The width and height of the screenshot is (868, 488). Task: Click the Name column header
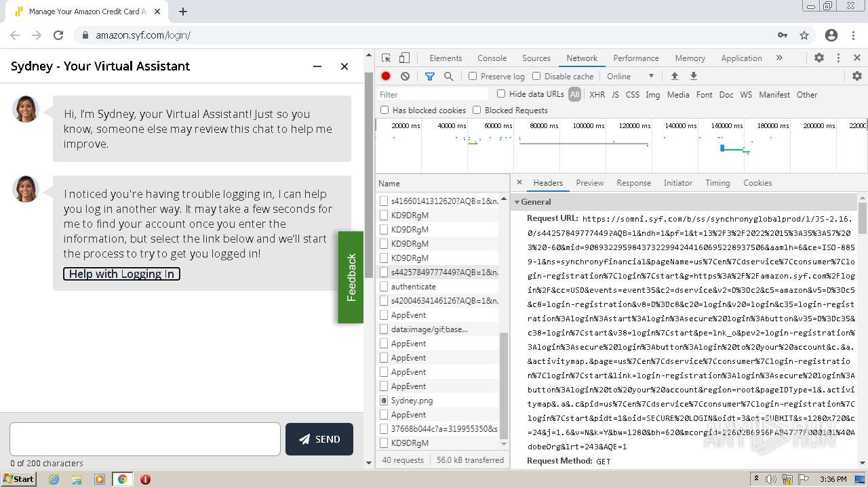[x=442, y=183]
